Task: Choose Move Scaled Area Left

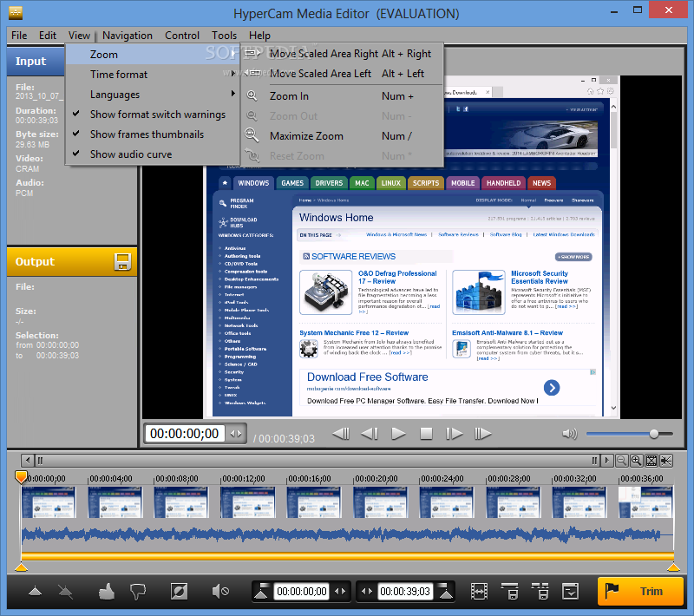Action: click(342, 74)
